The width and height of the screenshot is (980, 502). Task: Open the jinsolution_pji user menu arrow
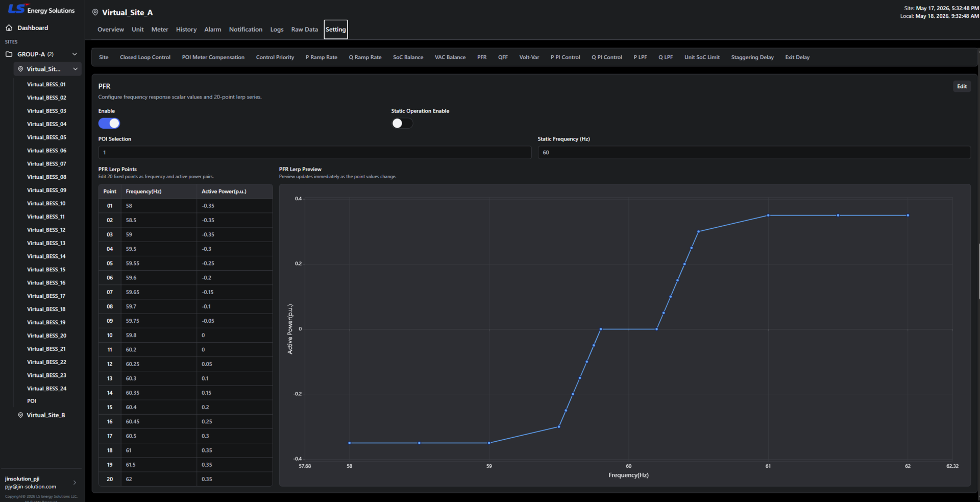click(x=75, y=483)
